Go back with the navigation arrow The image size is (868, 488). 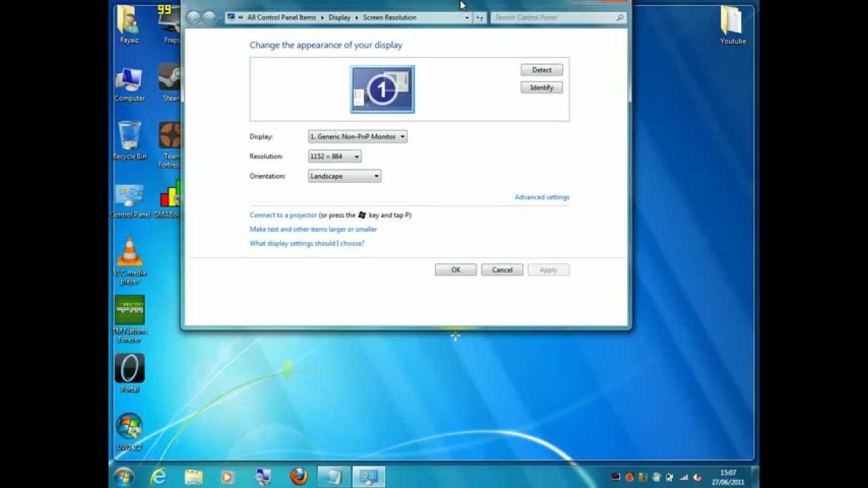pos(193,18)
